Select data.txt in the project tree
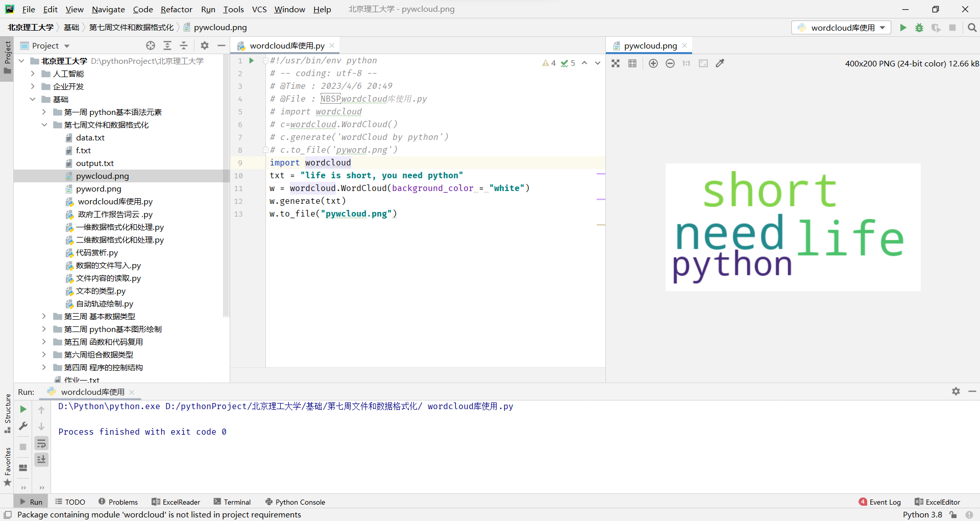Image resolution: width=980 pixels, height=521 pixels. pyautogui.click(x=90, y=137)
